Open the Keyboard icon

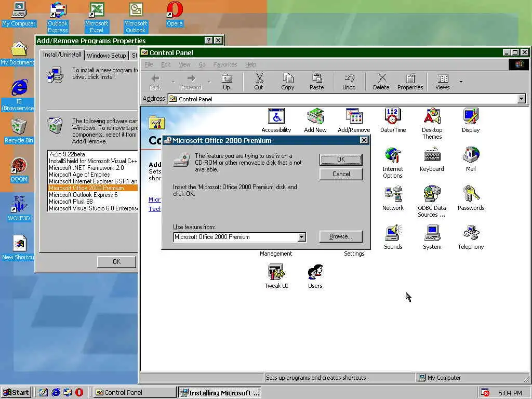(x=432, y=159)
